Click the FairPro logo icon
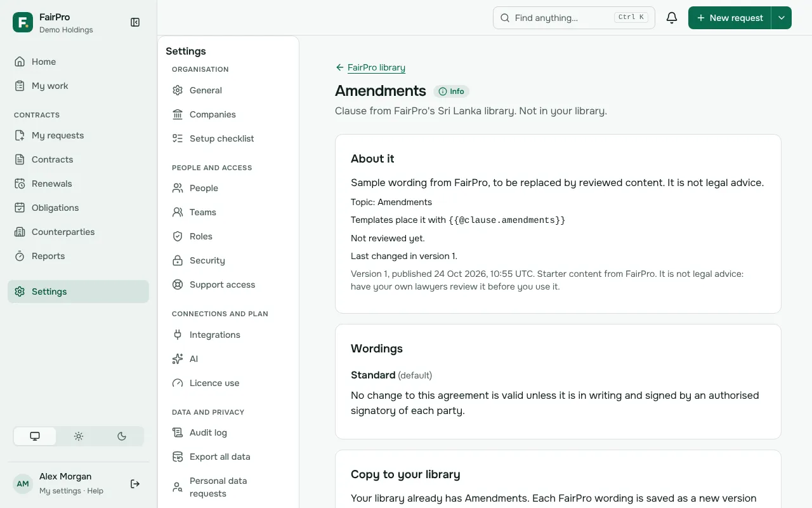The height and width of the screenshot is (508, 812). (23, 22)
